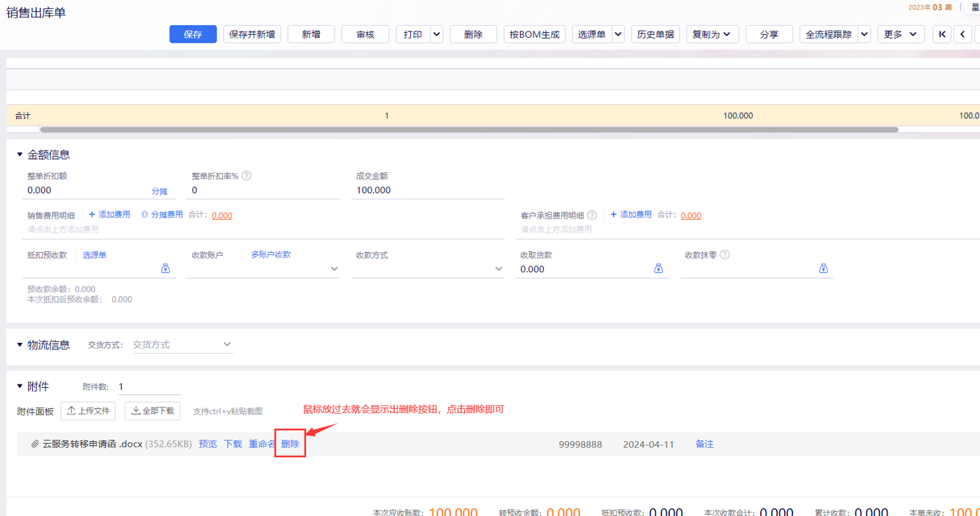Click the 附件数 field

[x=150, y=386]
